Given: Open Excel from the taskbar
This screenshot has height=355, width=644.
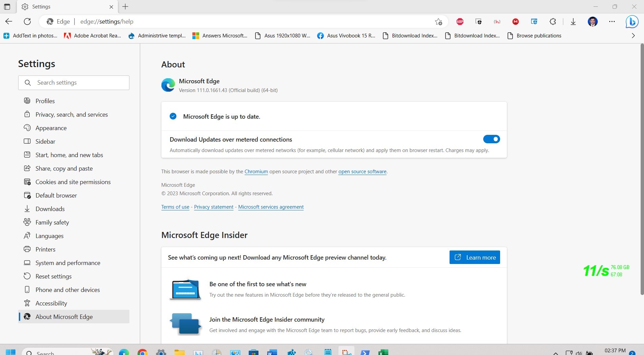Looking at the screenshot, I should tap(383, 352).
